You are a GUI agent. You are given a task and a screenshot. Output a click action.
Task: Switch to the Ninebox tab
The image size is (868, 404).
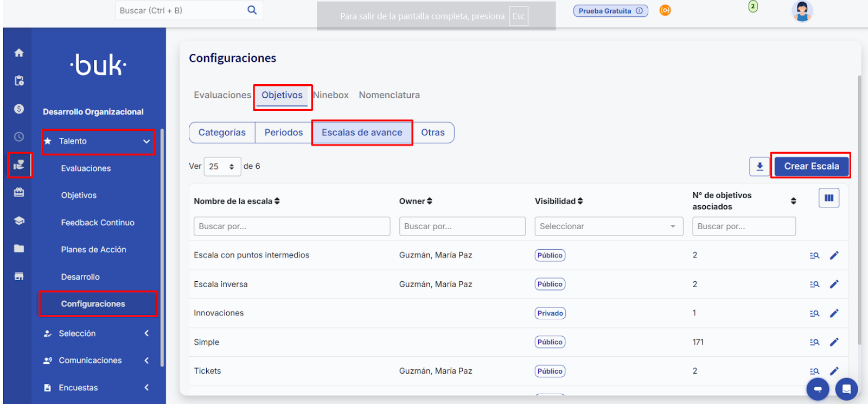point(331,95)
